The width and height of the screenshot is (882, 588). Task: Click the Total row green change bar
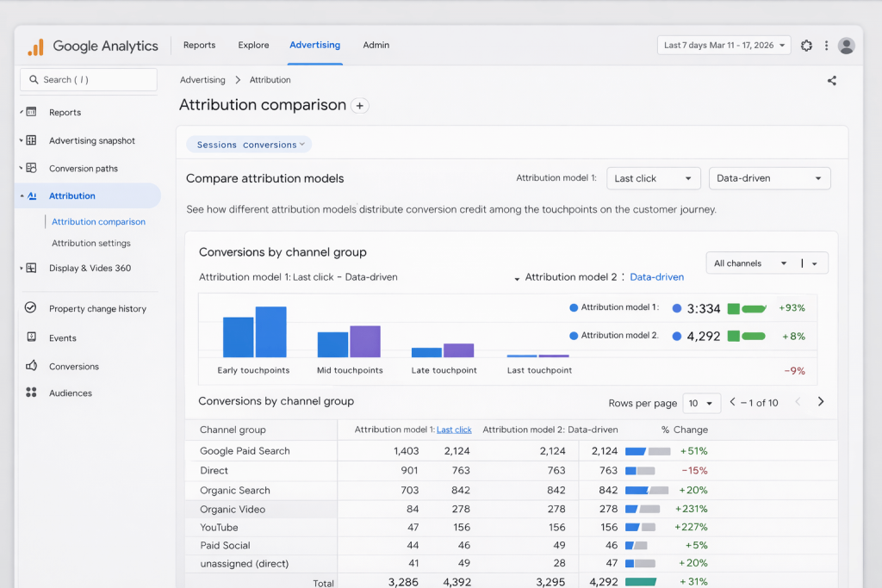(641, 582)
